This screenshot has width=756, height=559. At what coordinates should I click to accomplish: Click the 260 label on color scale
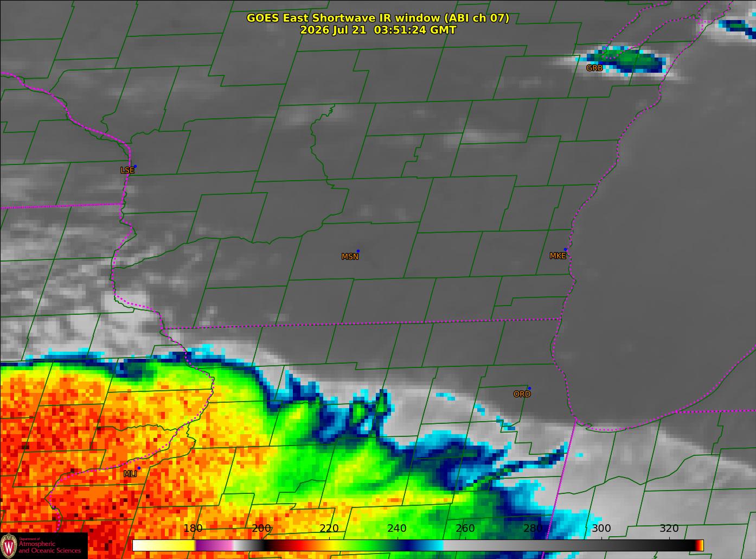pos(465,528)
